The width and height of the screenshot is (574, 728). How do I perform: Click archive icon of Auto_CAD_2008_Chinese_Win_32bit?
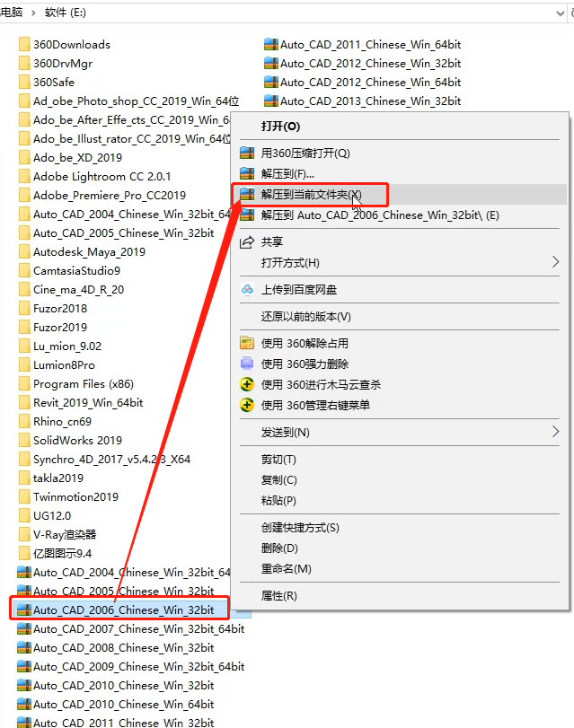(x=24, y=648)
